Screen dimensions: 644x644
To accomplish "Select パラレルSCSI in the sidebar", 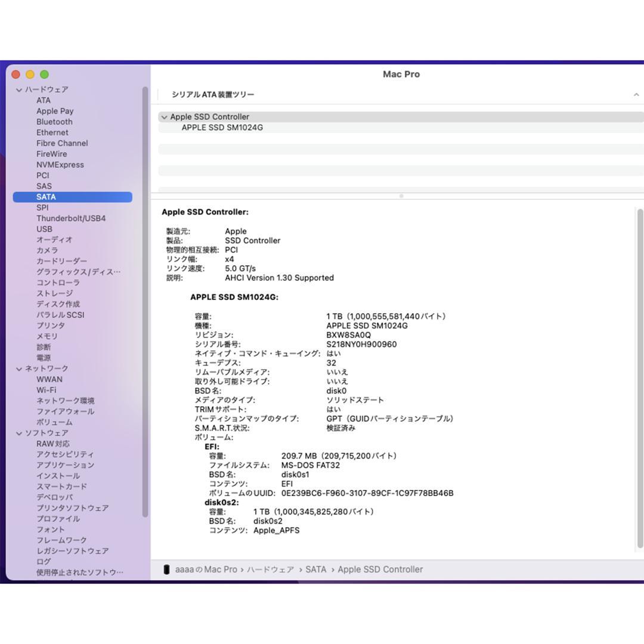I will pyautogui.click(x=60, y=315).
